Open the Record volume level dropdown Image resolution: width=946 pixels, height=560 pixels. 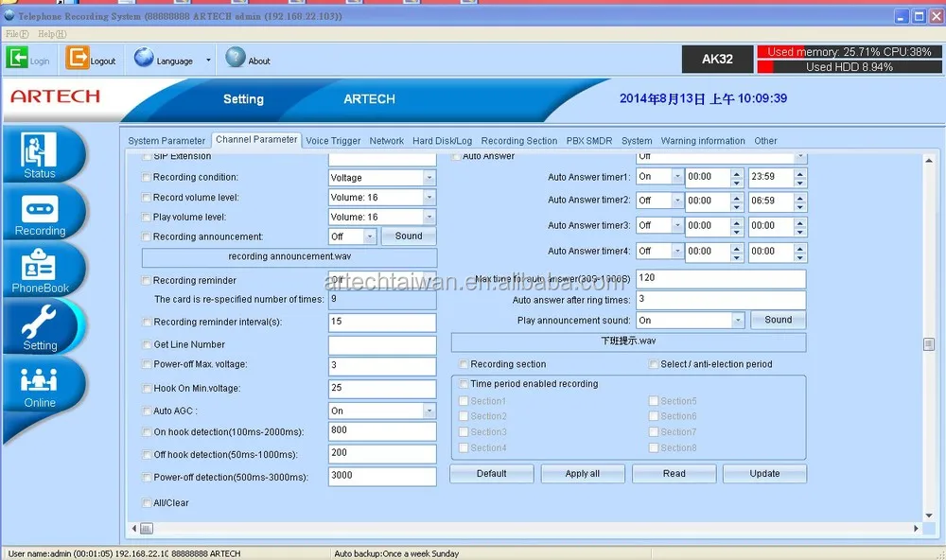382,198
